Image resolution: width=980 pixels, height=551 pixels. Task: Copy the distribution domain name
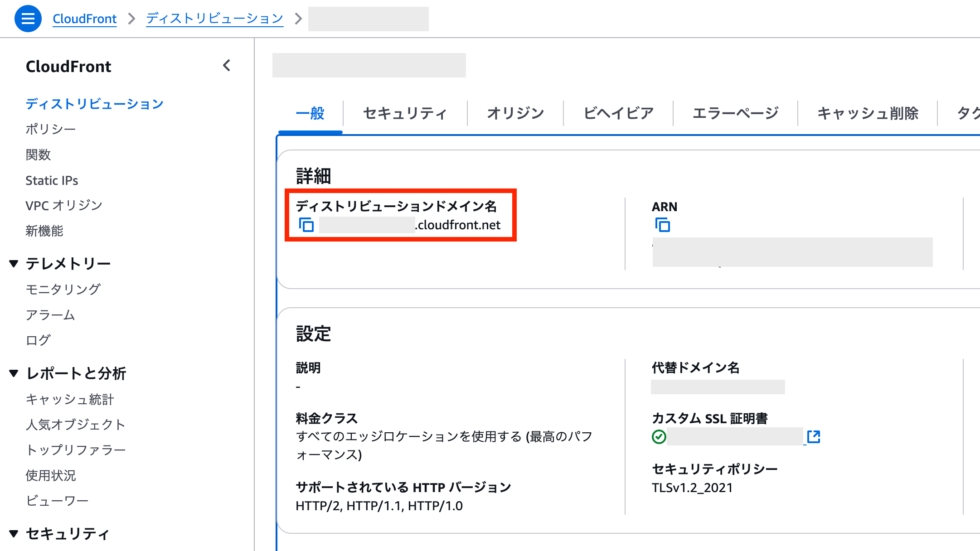pyautogui.click(x=306, y=225)
